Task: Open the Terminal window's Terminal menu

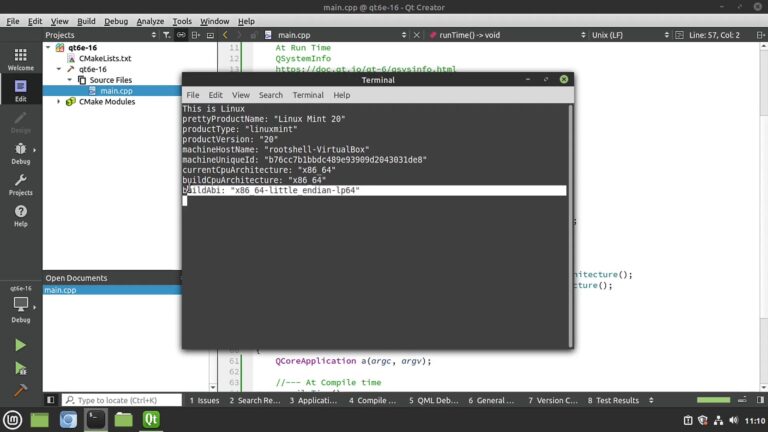Action: (x=308, y=95)
